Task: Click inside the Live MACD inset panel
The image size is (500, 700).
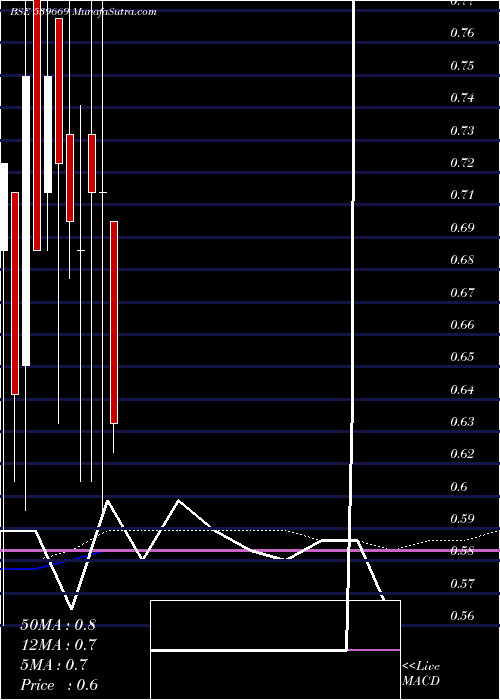Action: 275,650
